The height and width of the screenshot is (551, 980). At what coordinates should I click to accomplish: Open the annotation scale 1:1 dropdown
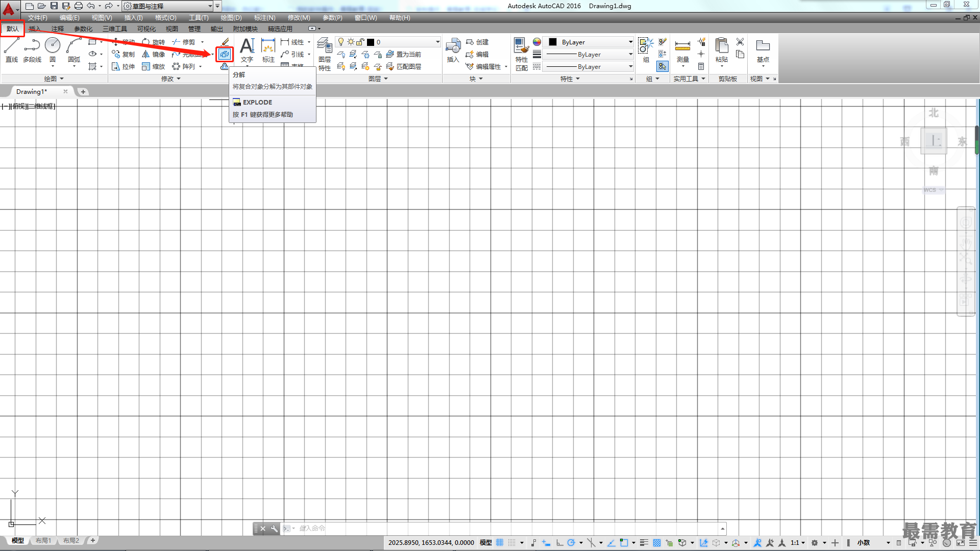point(798,543)
